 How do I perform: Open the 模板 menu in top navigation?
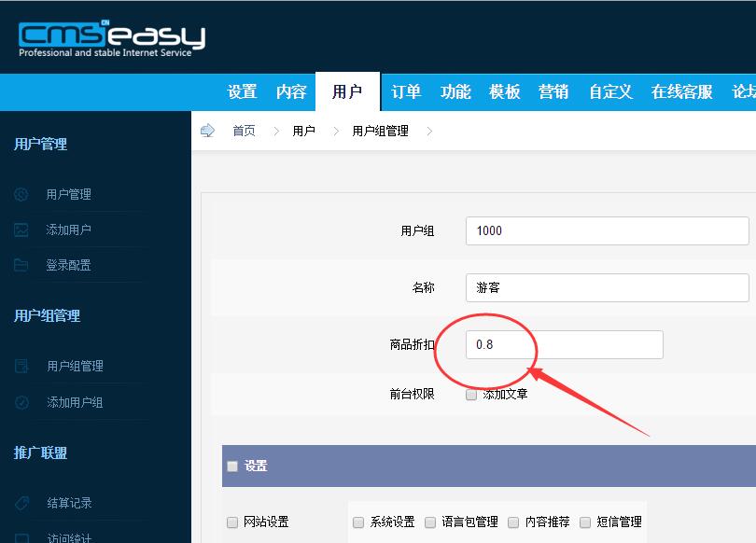click(504, 91)
